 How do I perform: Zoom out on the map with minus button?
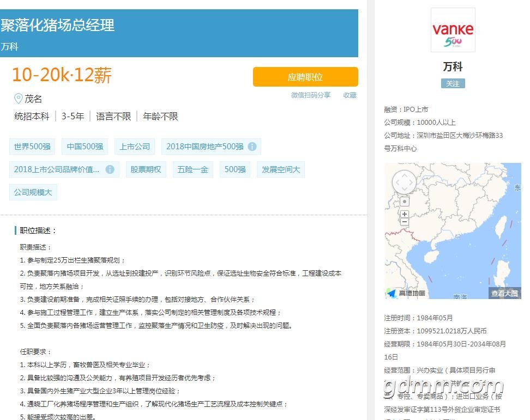405,222
